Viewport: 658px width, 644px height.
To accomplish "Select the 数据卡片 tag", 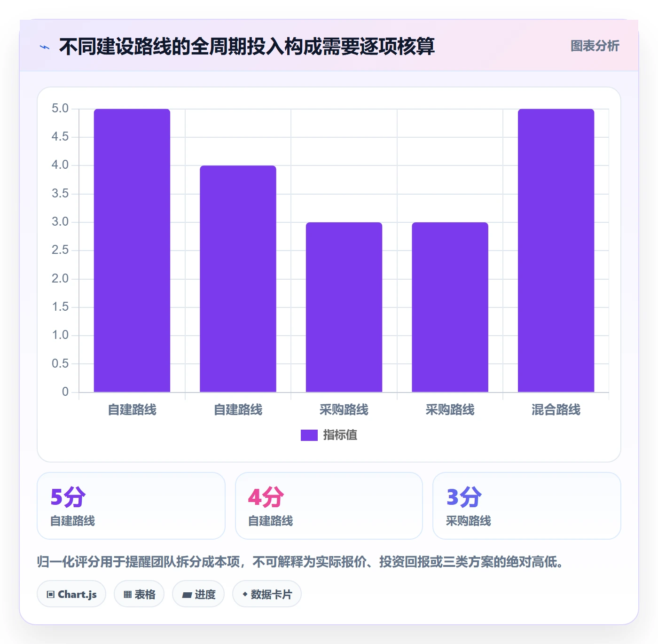I will point(267,594).
